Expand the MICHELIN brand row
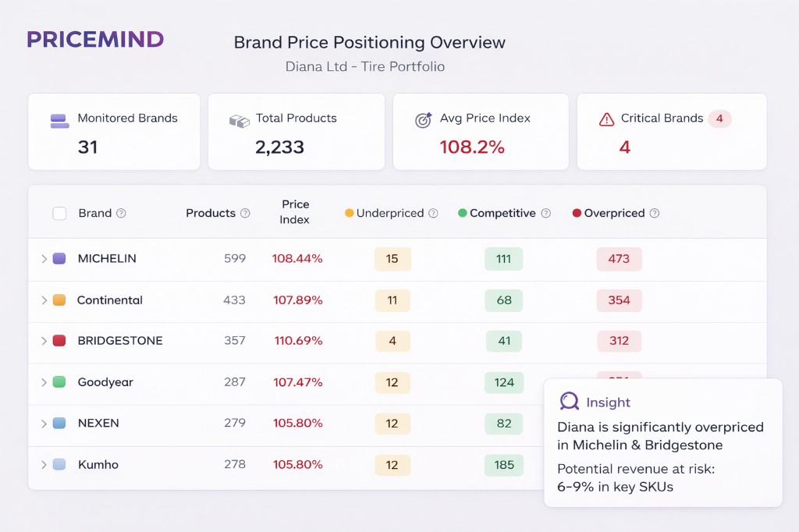Image resolution: width=799 pixels, height=532 pixels. coord(44,259)
